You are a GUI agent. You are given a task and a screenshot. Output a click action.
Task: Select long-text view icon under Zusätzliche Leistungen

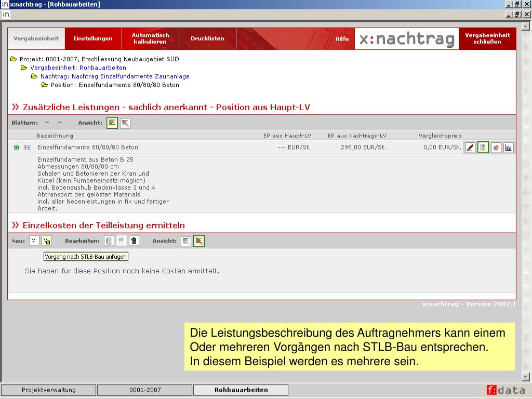112,123
